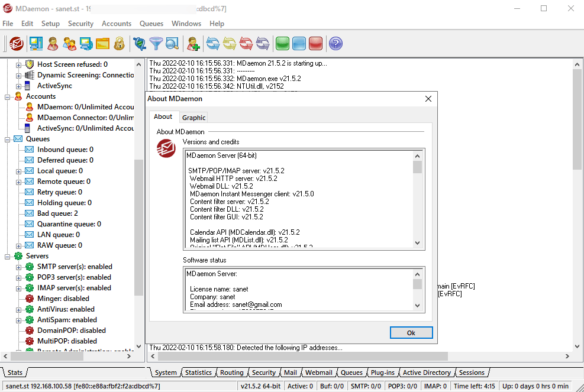Image resolution: width=584 pixels, height=392 pixels.
Task: Expand the POP3 server(s) node
Action: point(18,278)
